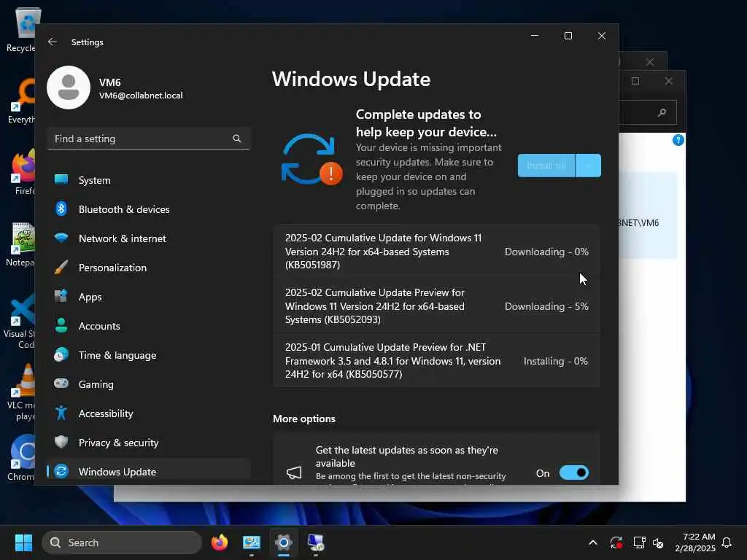747x560 pixels.
Task: Click the Time & language clock icon
Action: [61, 355]
